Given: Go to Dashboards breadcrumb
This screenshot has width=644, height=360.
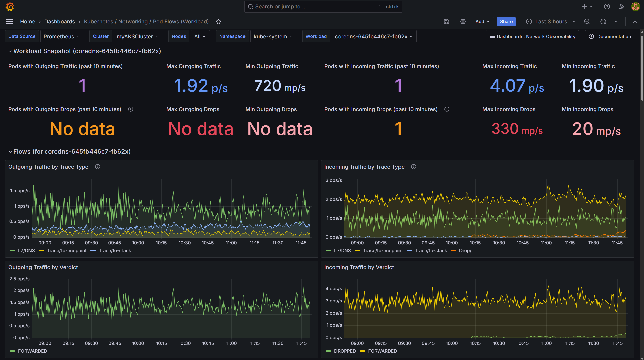Looking at the screenshot, I should click(x=59, y=22).
